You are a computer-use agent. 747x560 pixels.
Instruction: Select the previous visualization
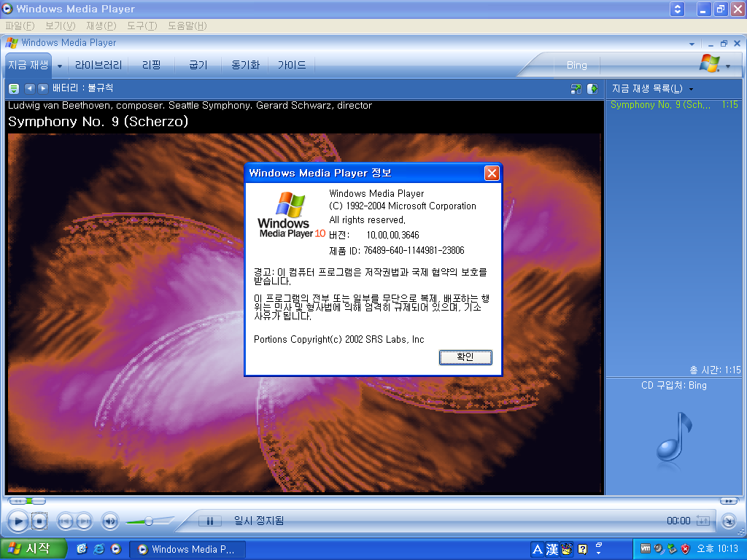click(x=29, y=88)
